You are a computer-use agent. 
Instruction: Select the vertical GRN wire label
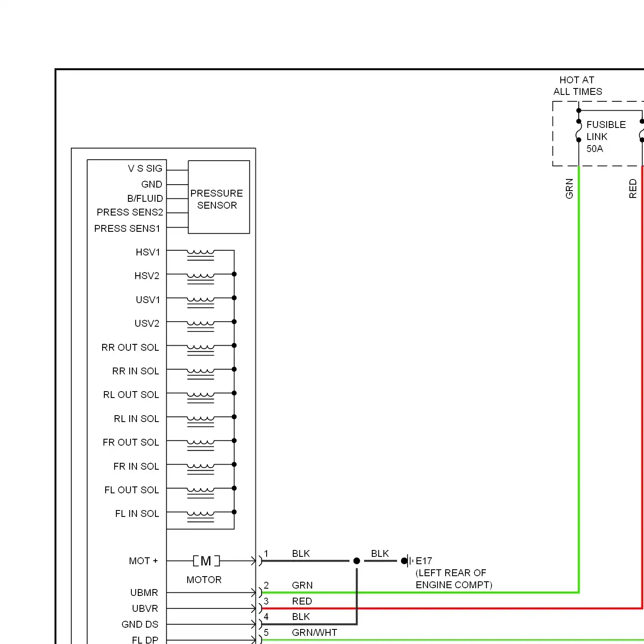coord(569,188)
